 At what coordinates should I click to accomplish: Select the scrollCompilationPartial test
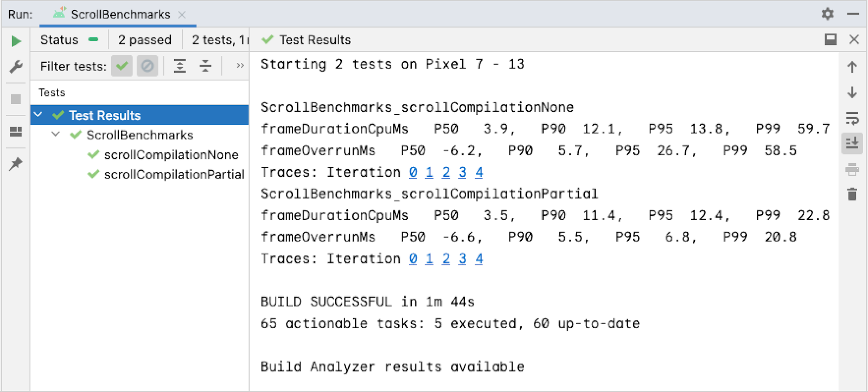point(174,174)
